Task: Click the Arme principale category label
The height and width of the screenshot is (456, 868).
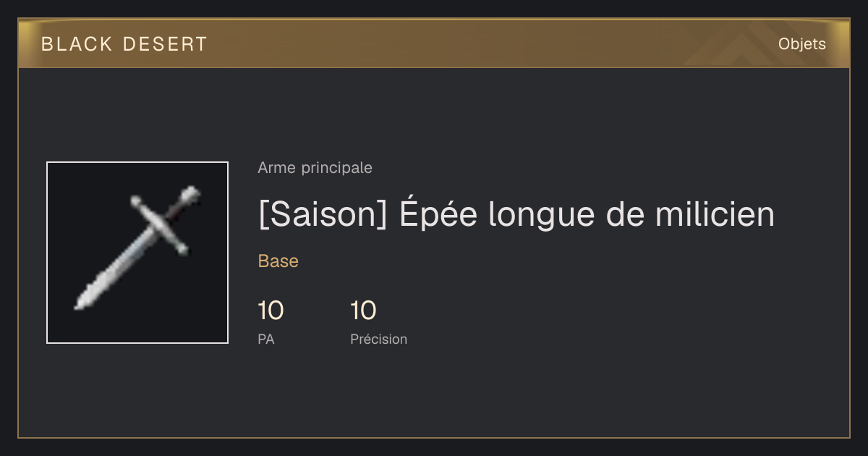Action: coord(315,168)
